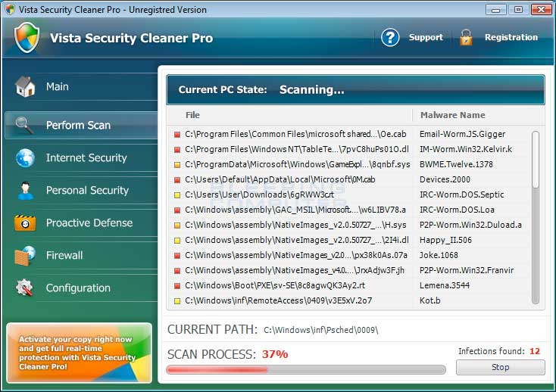
Task: Click the red marker beside Oe.cab row
Action: 177,135
